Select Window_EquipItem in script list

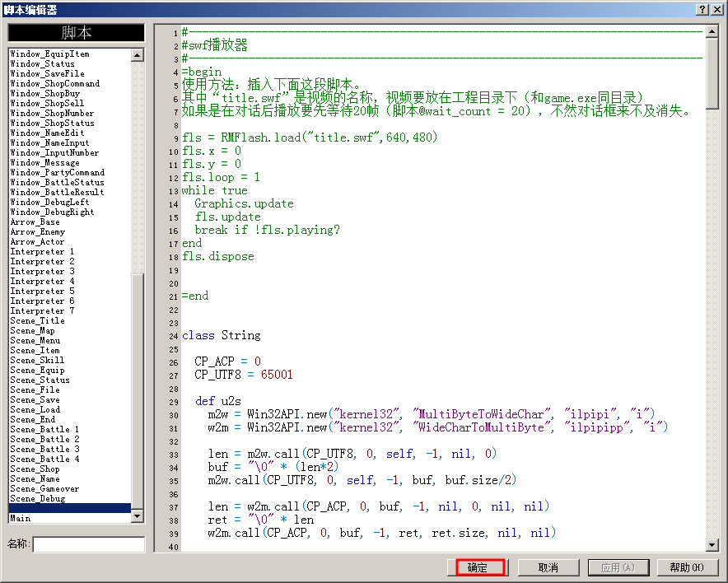click(x=49, y=54)
